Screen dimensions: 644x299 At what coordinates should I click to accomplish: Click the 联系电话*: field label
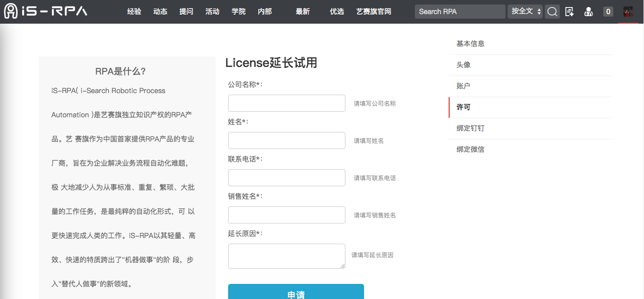point(245,159)
